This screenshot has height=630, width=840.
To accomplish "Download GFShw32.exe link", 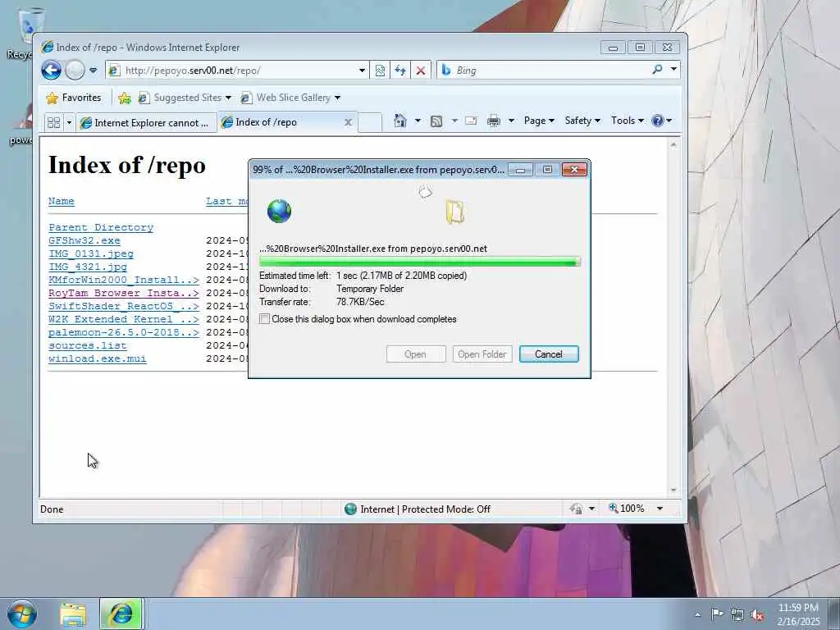I will coord(84,240).
